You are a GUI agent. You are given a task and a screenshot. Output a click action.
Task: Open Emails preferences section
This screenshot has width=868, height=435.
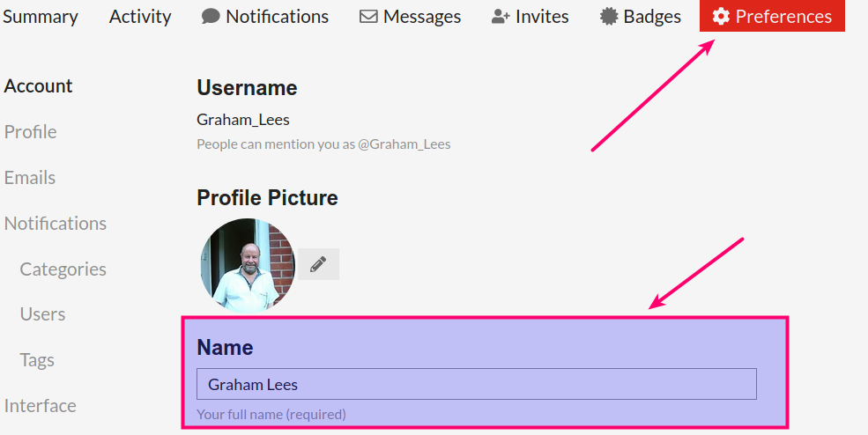pyautogui.click(x=30, y=178)
